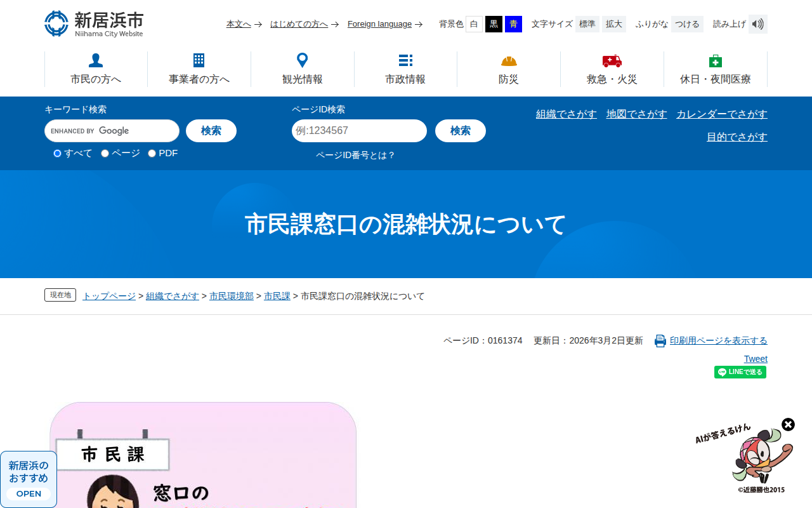Open 組織でさがす in the search bar
The image size is (812, 508).
[566, 114]
